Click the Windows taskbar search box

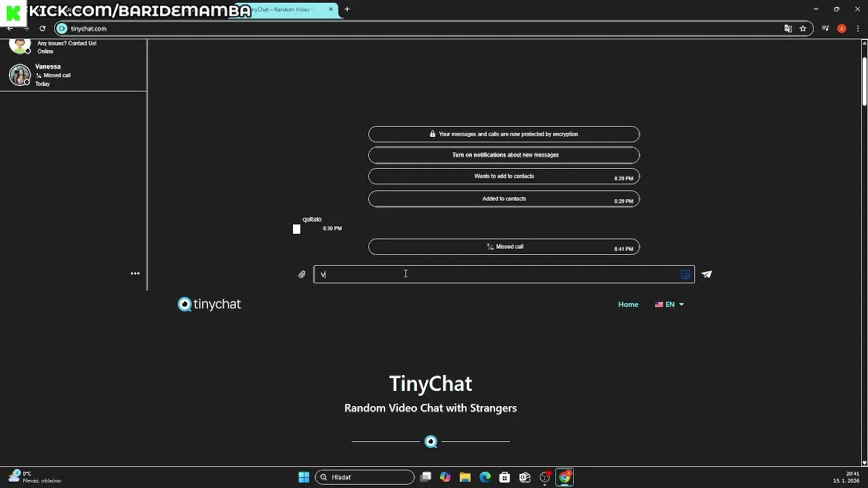pos(365,477)
